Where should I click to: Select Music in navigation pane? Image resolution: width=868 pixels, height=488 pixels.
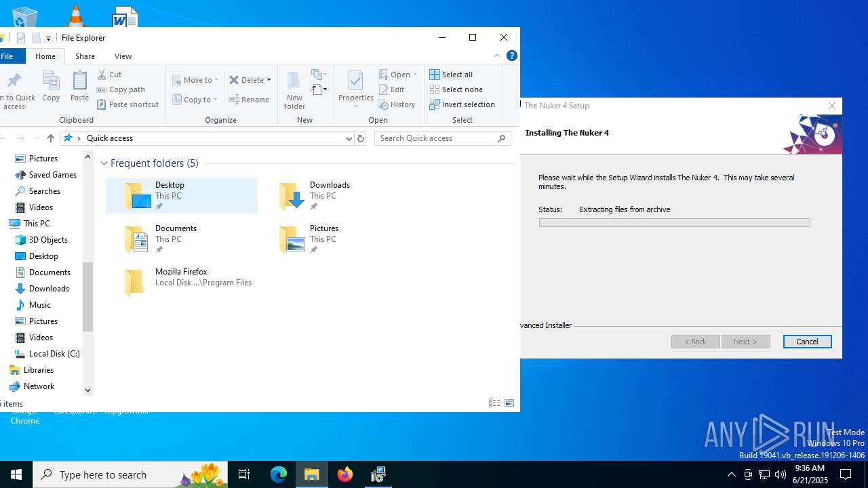coord(40,305)
